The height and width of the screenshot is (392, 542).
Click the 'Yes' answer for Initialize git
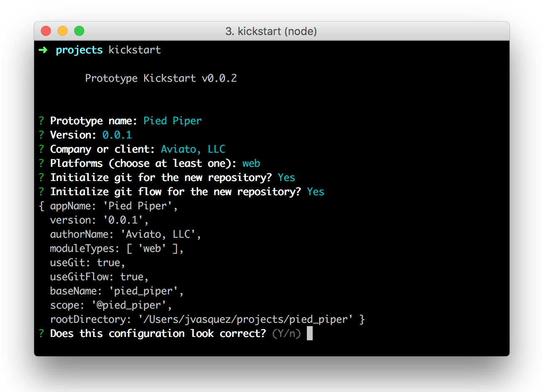(286, 177)
